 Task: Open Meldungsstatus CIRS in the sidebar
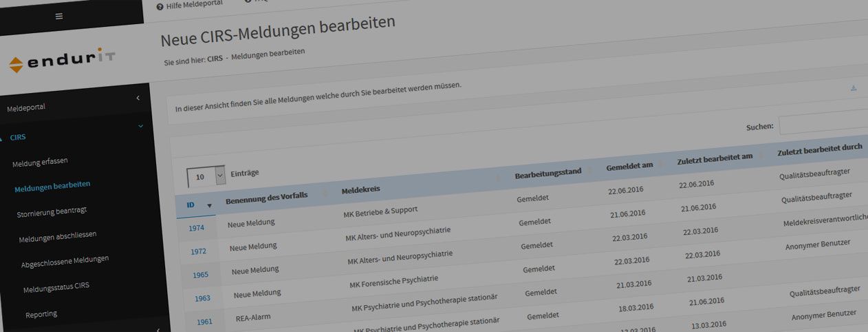pyautogui.click(x=56, y=287)
